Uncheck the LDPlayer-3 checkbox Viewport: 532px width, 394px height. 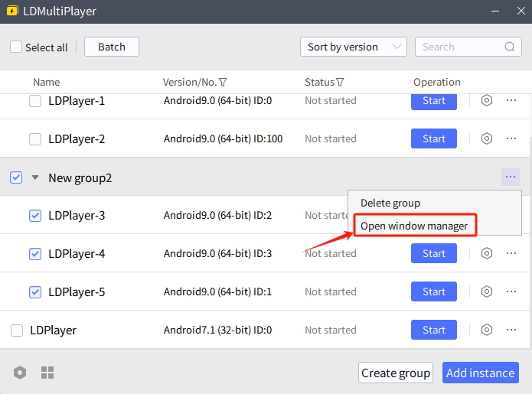(x=35, y=216)
